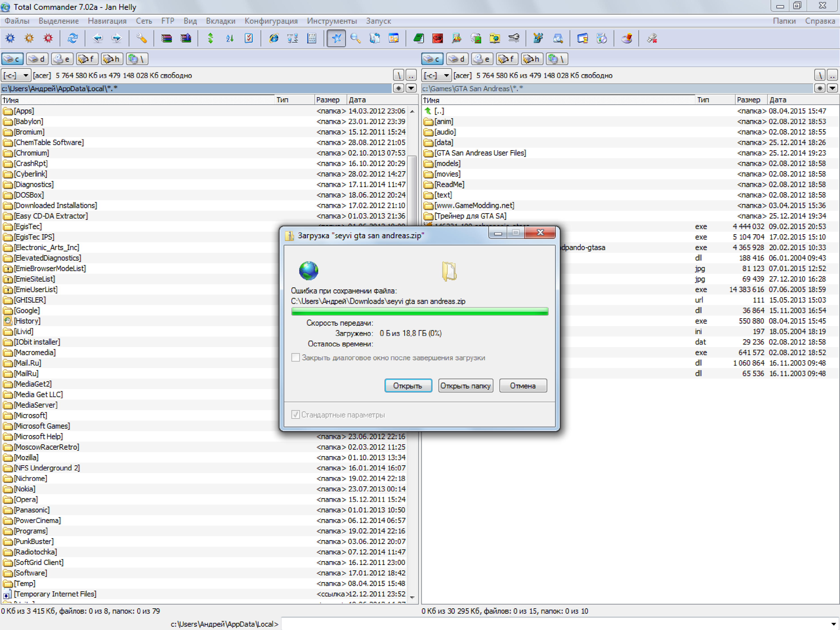The width and height of the screenshot is (840, 630).
Task: Open right panel drive dropdown [-c-]
Action: coord(437,76)
